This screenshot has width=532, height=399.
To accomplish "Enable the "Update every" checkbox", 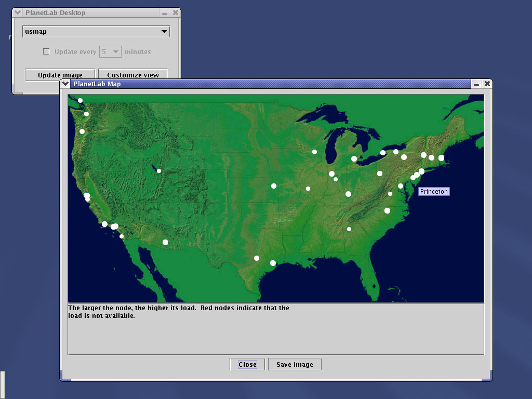I will tap(46, 52).
